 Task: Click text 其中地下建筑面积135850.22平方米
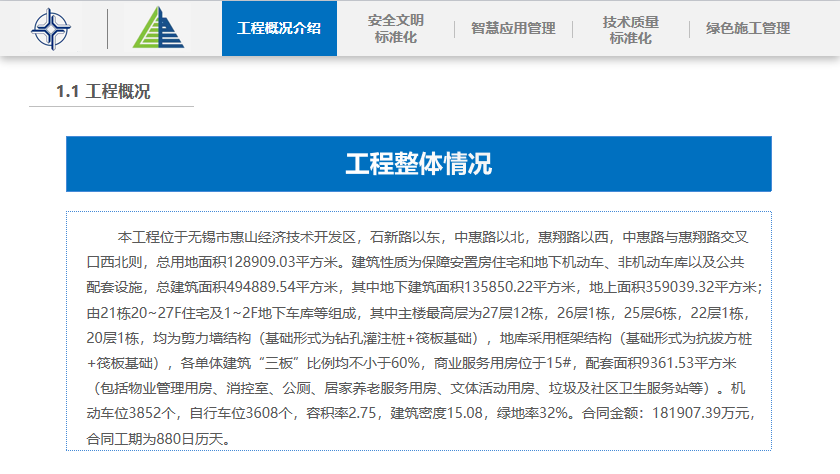463,288
